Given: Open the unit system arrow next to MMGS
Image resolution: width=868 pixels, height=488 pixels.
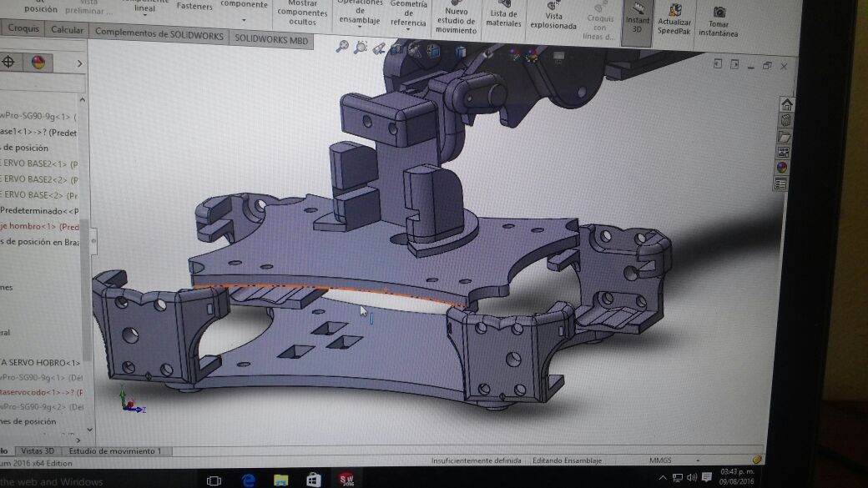Looking at the screenshot, I should pos(698,460).
